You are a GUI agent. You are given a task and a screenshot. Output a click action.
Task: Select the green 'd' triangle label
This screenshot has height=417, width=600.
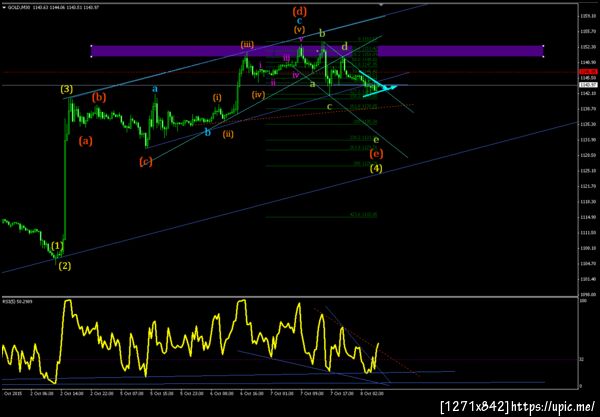tap(345, 47)
